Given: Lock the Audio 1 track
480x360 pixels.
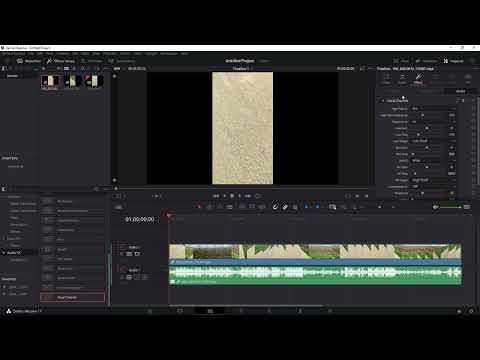Looking at the screenshot, I should [122, 277].
